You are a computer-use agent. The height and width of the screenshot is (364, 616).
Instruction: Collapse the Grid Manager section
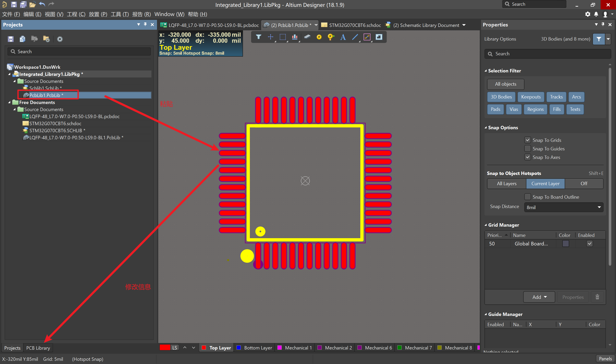point(485,225)
